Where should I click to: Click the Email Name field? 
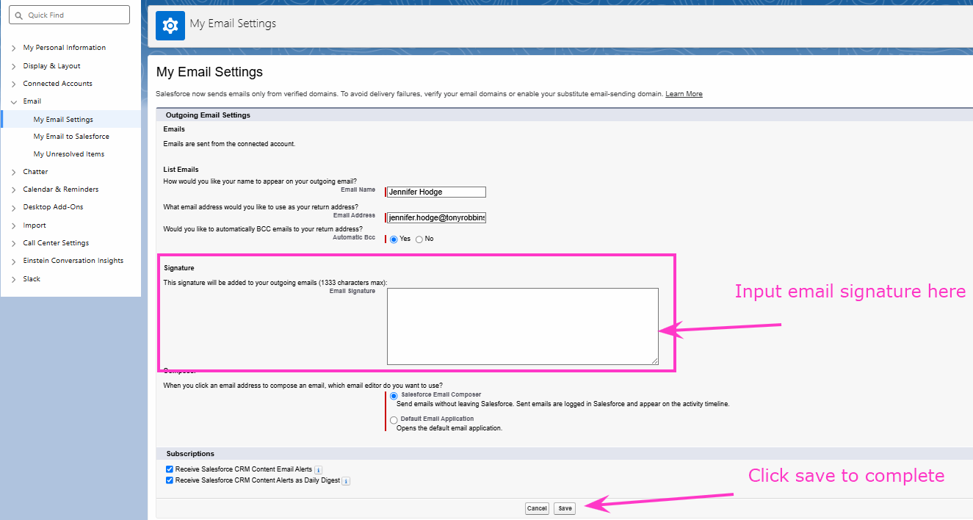[x=436, y=192]
